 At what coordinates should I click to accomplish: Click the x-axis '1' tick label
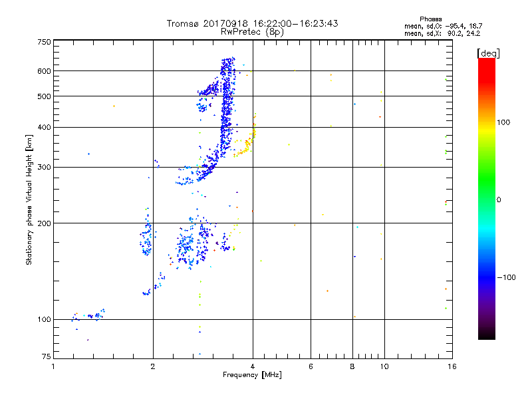coord(53,366)
